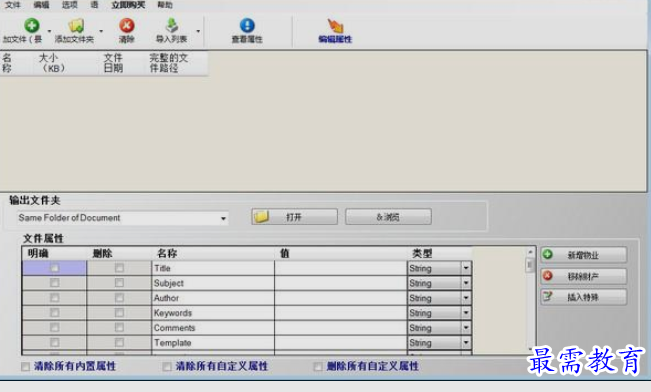
Task: Click the value field for Comments
Action: click(340, 328)
